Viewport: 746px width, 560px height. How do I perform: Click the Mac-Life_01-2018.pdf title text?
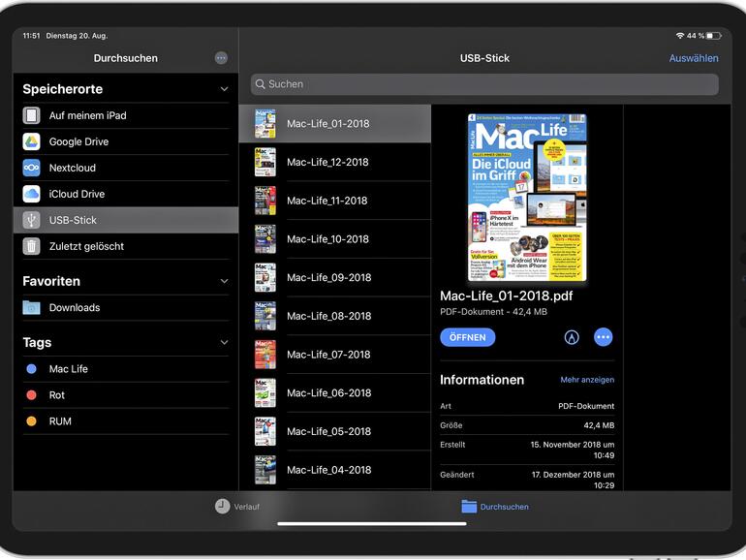coord(506,296)
